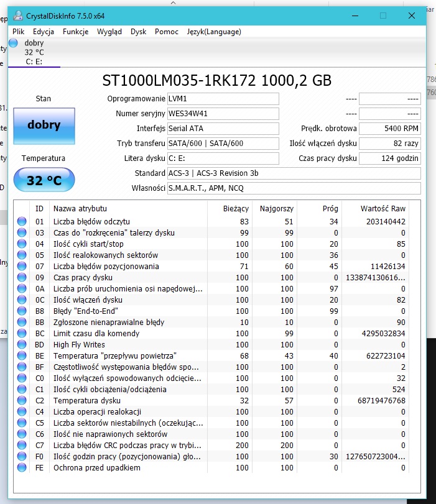The width and height of the screenshot is (436, 504).
Task: Click the Oprogramowanie field showing LVM1
Action: (223, 99)
